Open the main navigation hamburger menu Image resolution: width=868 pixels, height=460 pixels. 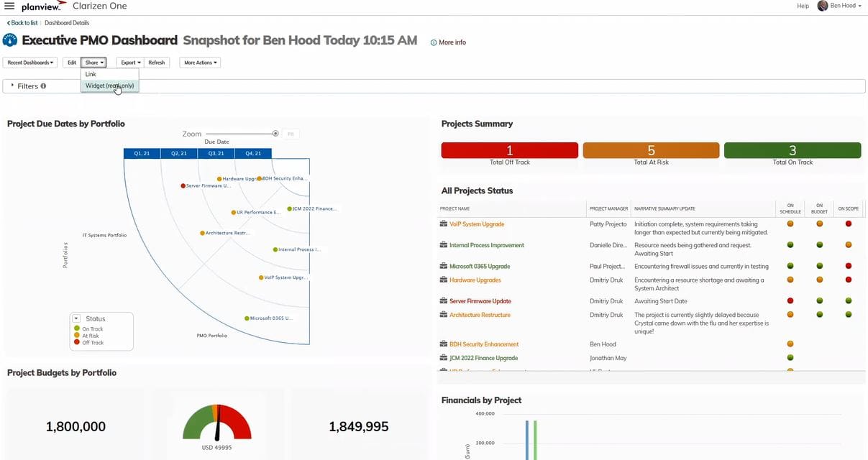pyautogui.click(x=9, y=6)
